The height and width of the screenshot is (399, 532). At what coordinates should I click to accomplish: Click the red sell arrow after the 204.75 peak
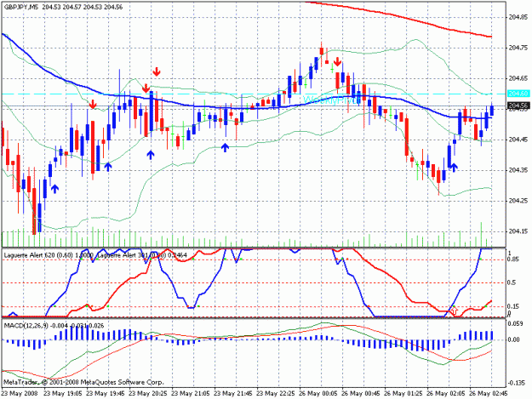[338, 62]
